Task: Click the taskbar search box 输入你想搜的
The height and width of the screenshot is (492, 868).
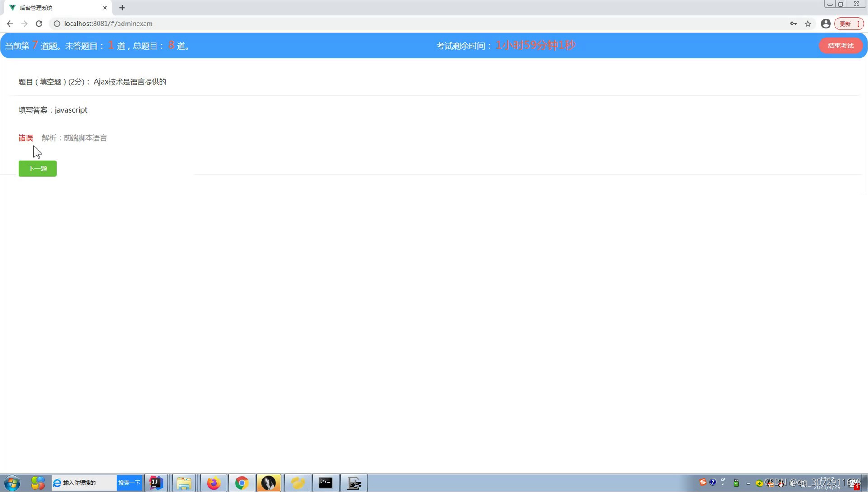Action: coord(84,483)
